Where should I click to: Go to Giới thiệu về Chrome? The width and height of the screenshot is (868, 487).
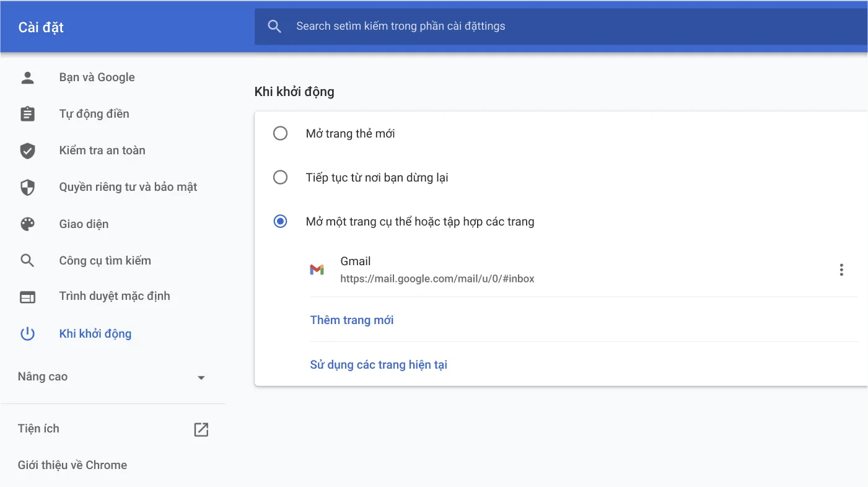click(72, 465)
